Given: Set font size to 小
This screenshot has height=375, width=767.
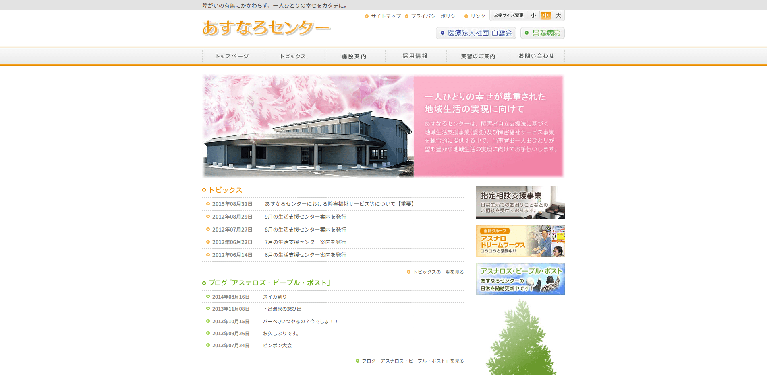Looking at the screenshot, I should [x=533, y=16].
